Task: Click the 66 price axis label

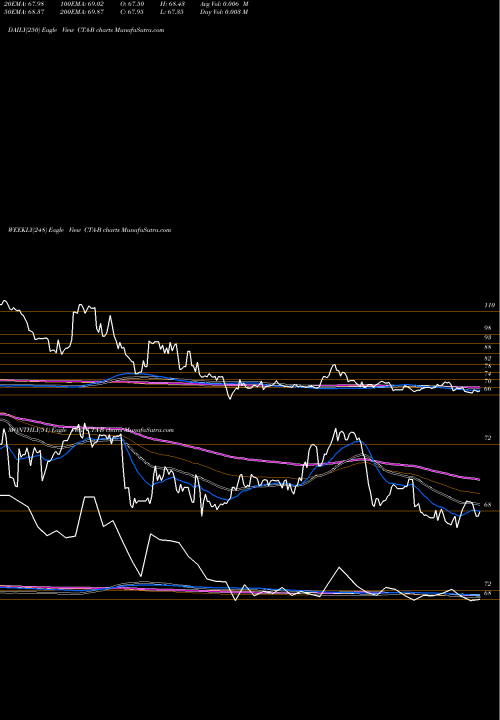Action: [x=488, y=389]
